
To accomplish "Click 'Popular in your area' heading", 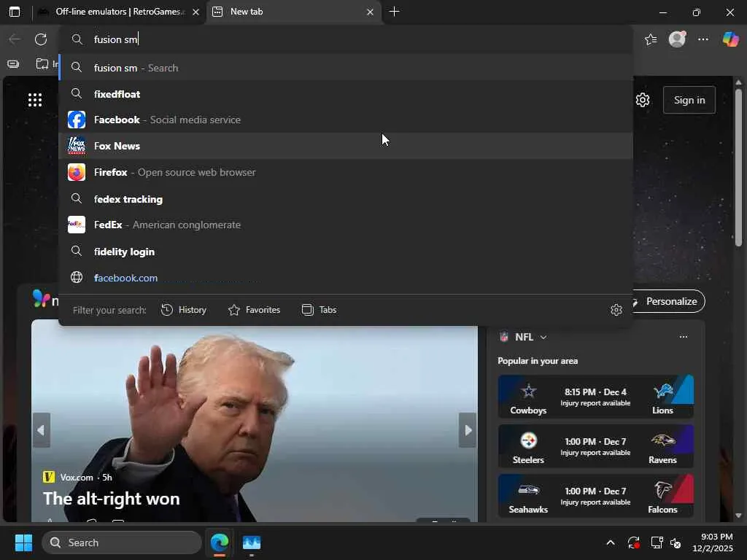I will 538,361.
